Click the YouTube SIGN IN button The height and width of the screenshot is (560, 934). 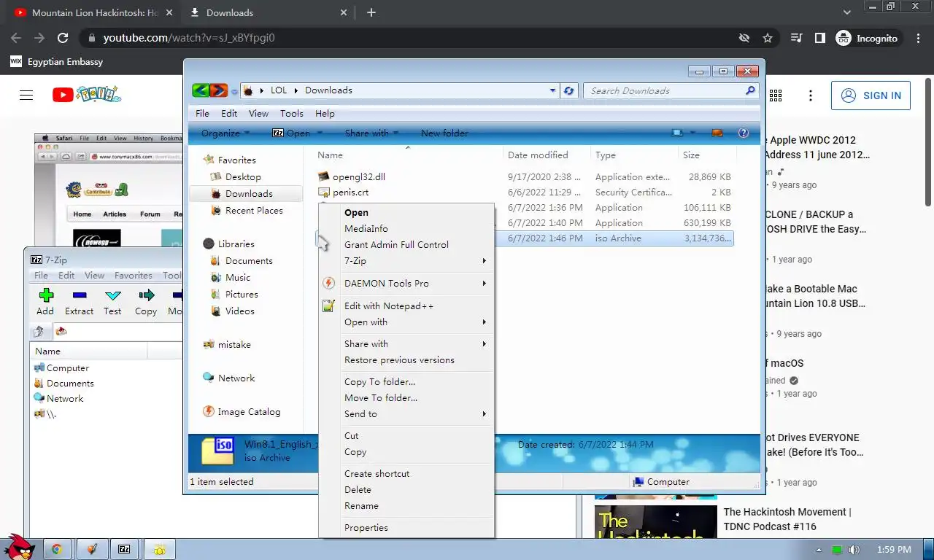(871, 96)
